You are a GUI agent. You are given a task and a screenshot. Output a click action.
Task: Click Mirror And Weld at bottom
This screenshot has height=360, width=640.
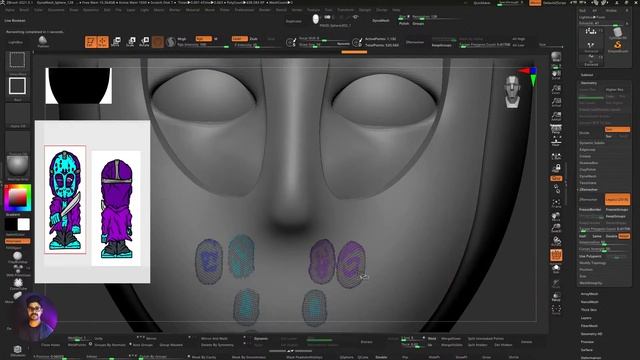[214, 338]
